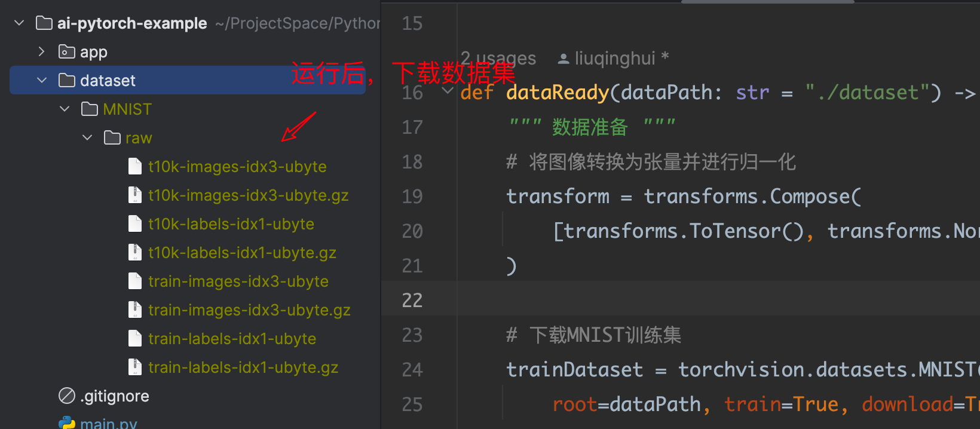Fold the dataReady function in gutter
Viewport: 980px width, 429px height.
[447, 91]
